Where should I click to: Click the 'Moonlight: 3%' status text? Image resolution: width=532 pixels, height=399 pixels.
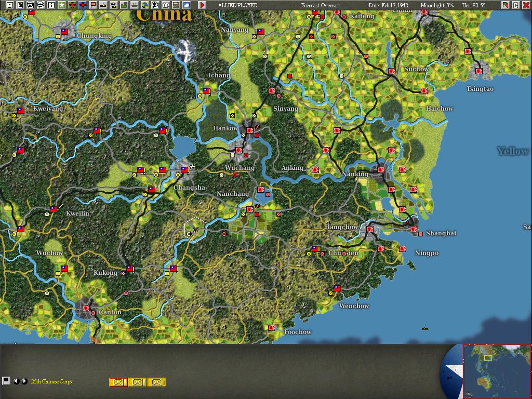(437, 5)
